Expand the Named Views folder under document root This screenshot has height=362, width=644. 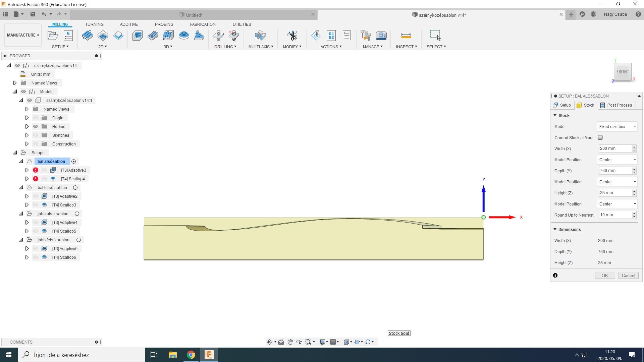click(15, 83)
